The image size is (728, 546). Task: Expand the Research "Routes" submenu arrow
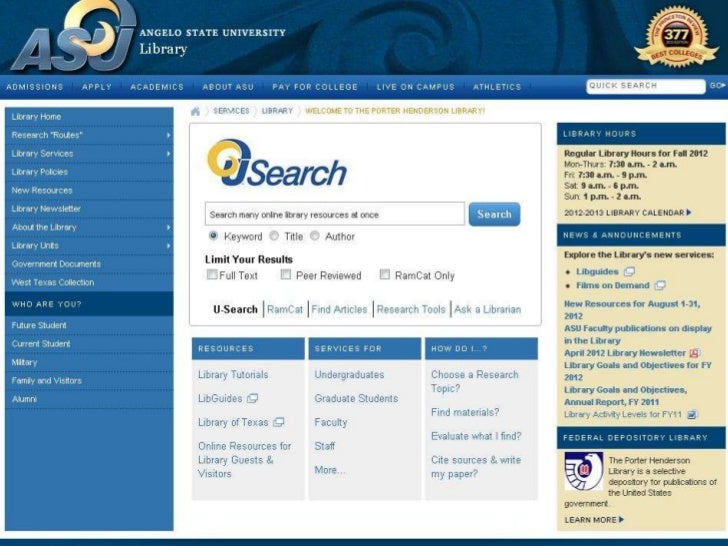point(168,135)
